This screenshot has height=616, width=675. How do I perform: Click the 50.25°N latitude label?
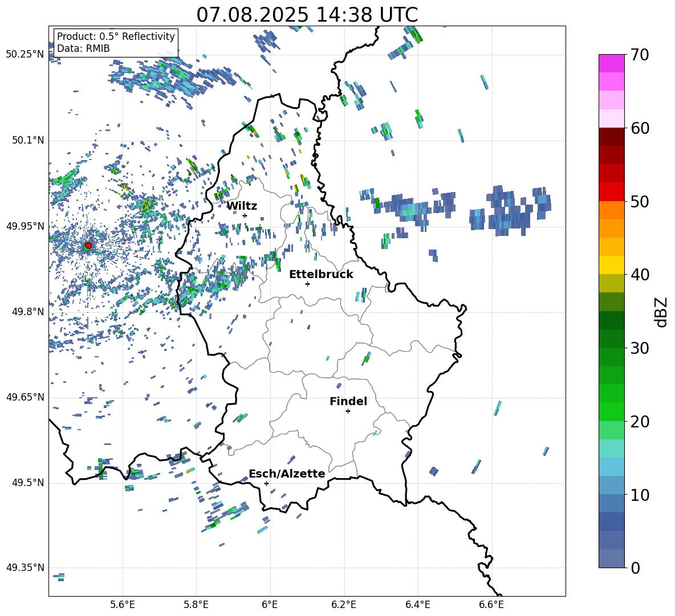coord(25,55)
